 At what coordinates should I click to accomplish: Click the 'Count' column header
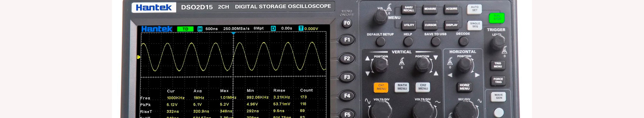tap(306, 90)
